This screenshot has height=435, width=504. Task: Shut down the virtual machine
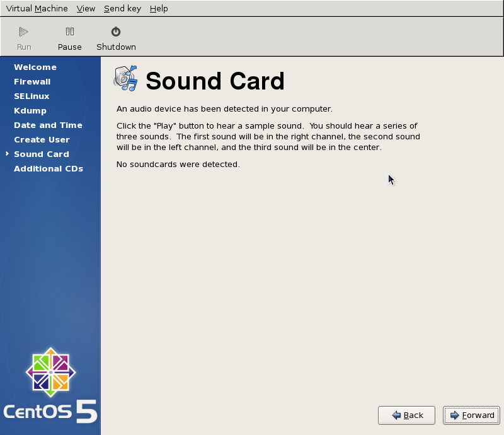coord(116,38)
